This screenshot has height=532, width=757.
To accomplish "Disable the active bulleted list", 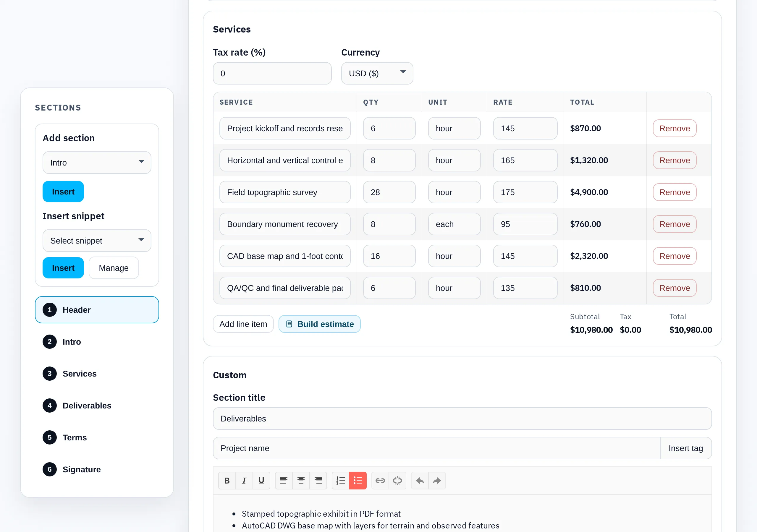I will (358, 481).
